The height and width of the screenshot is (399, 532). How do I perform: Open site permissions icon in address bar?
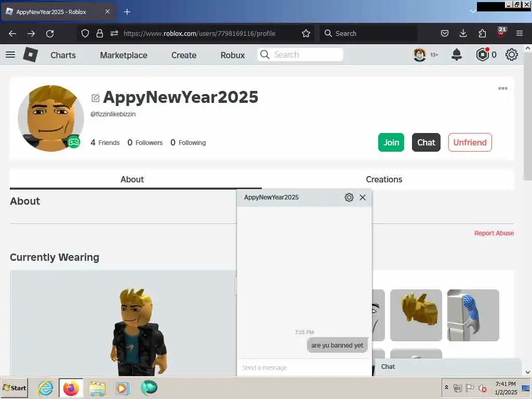click(114, 33)
